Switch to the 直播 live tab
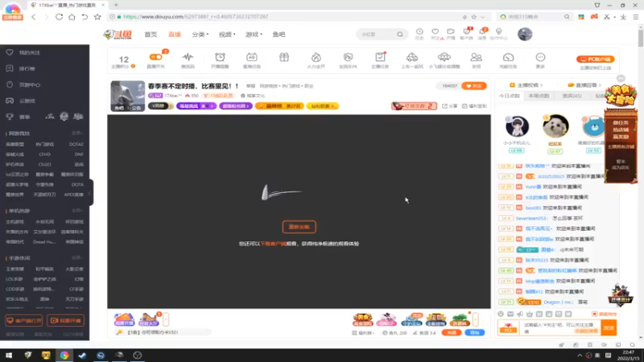The width and height of the screenshot is (644, 362). [x=175, y=35]
